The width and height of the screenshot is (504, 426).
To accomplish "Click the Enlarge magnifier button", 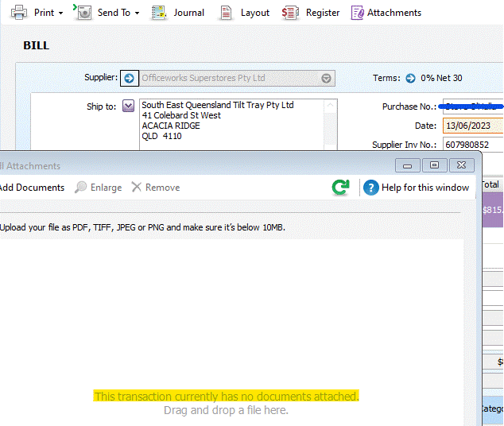I will tap(99, 188).
